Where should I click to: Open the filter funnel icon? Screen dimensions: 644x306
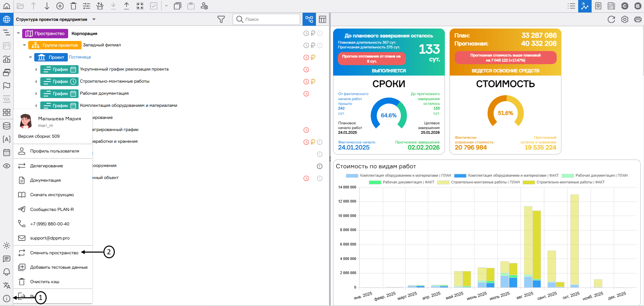[221, 19]
